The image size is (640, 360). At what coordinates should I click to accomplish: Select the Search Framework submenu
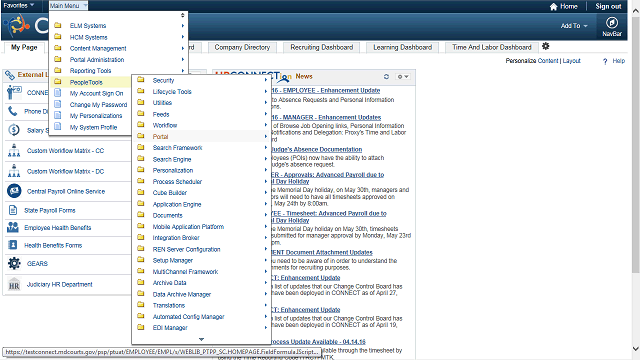pyautogui.click(x=177, y=148)
